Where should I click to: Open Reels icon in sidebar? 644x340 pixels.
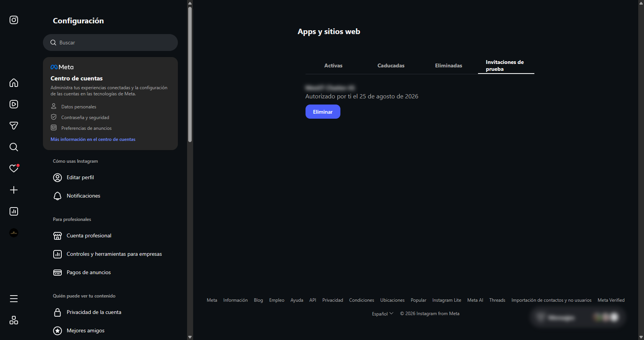[x=14, y=104]
